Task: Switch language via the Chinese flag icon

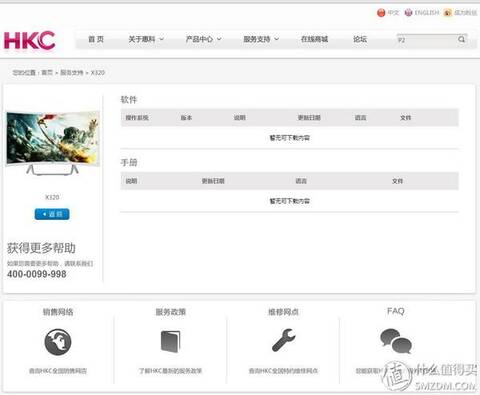Action: pos(381,13)
